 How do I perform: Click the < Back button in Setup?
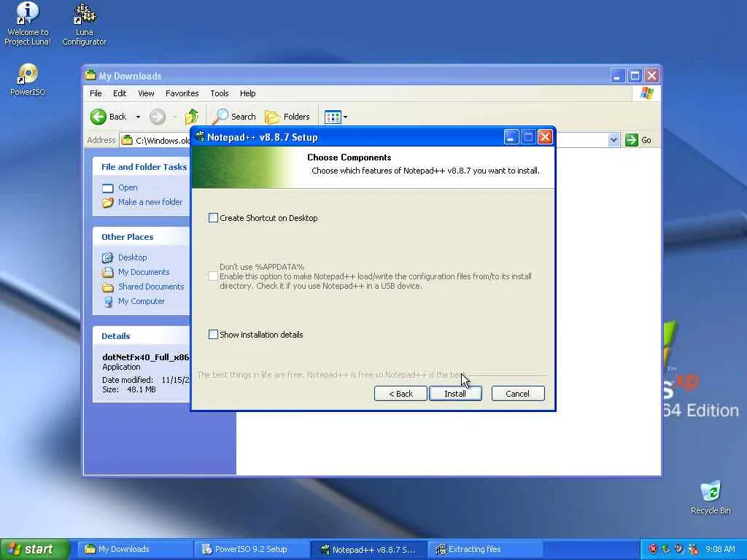click(x=400, y=394)
